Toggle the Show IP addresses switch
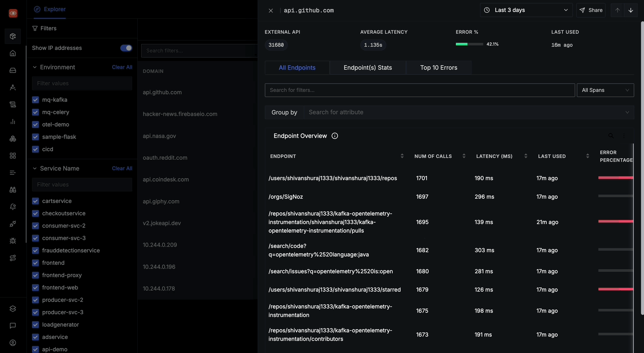The image size is (644, 353). [126, 48]
